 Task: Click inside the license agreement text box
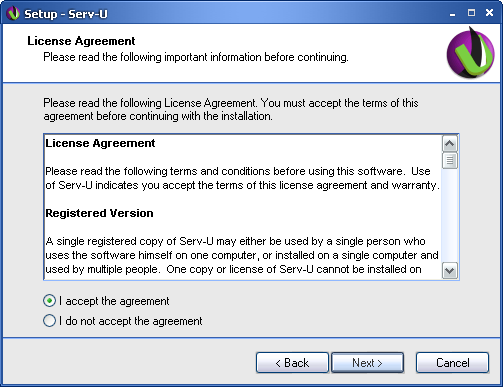point(243,207)
